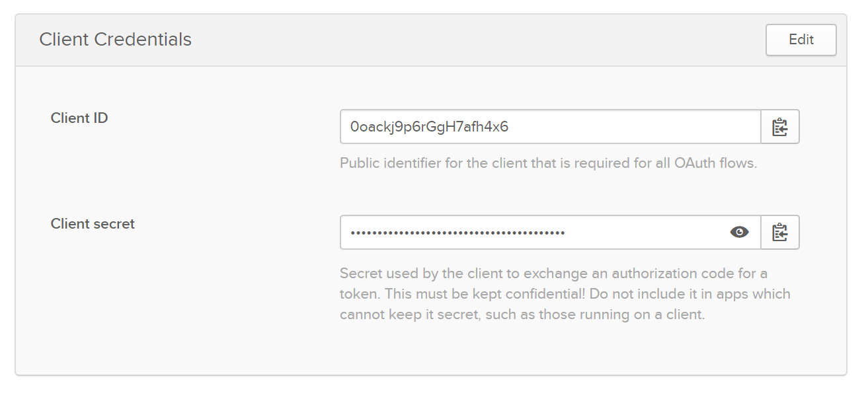Click the word 'OAuth' in the description
This screenshot has height=407, width=868.
[x=694, y=163]
